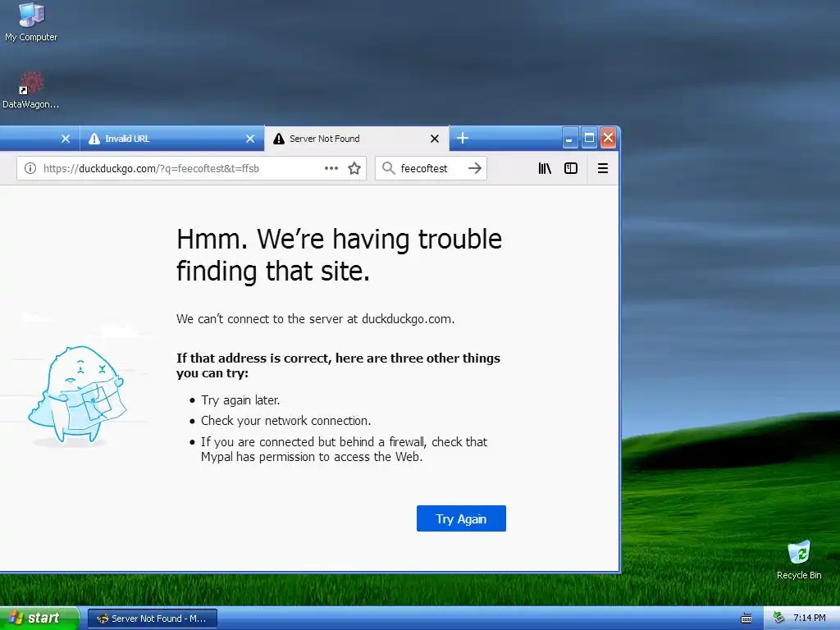Click the Try Again button
The height and width of the screenshot is (630, 840).
pyautogui.click(x=461, y=518)
